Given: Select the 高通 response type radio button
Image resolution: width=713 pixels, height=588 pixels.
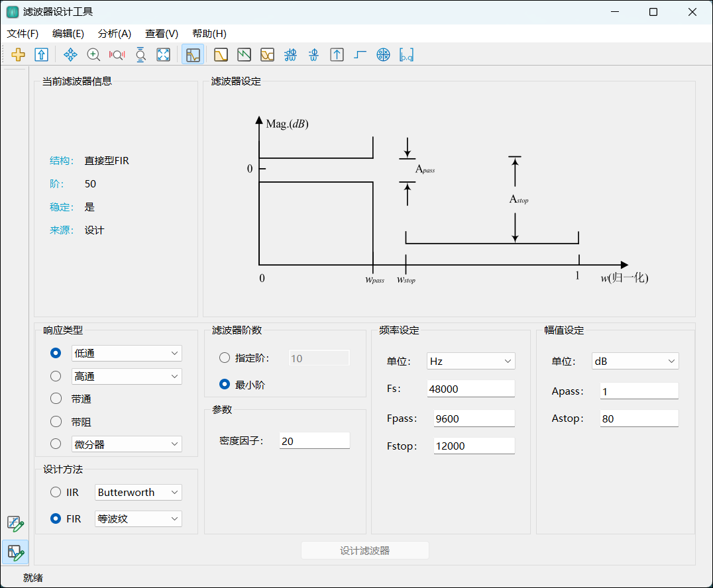Looking at the screenshot, I should (x=56, y=376).
